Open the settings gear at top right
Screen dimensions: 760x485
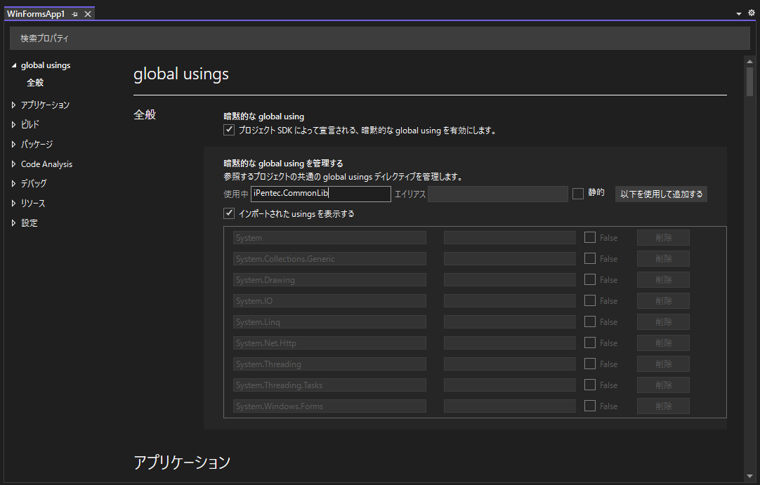751,13
